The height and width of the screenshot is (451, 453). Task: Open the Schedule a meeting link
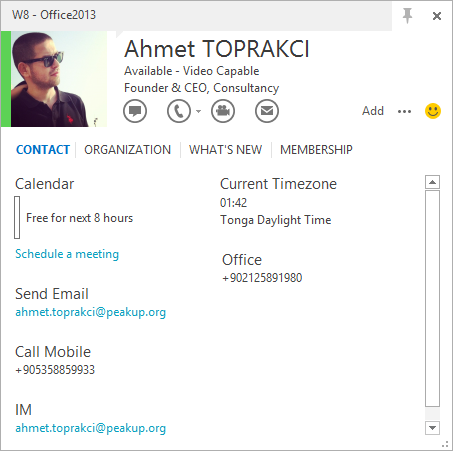click(x=67, y=254)
